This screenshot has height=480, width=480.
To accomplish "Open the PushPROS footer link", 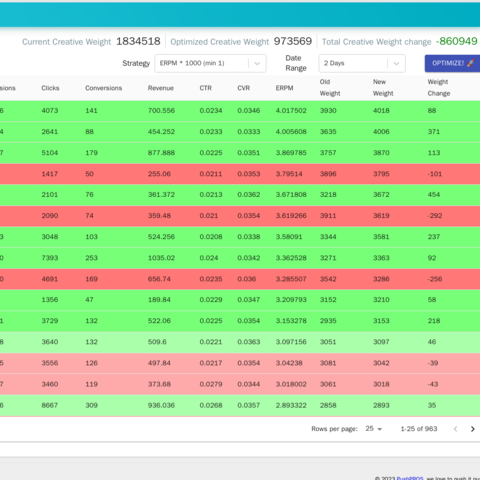I will (x=410, y=479).
